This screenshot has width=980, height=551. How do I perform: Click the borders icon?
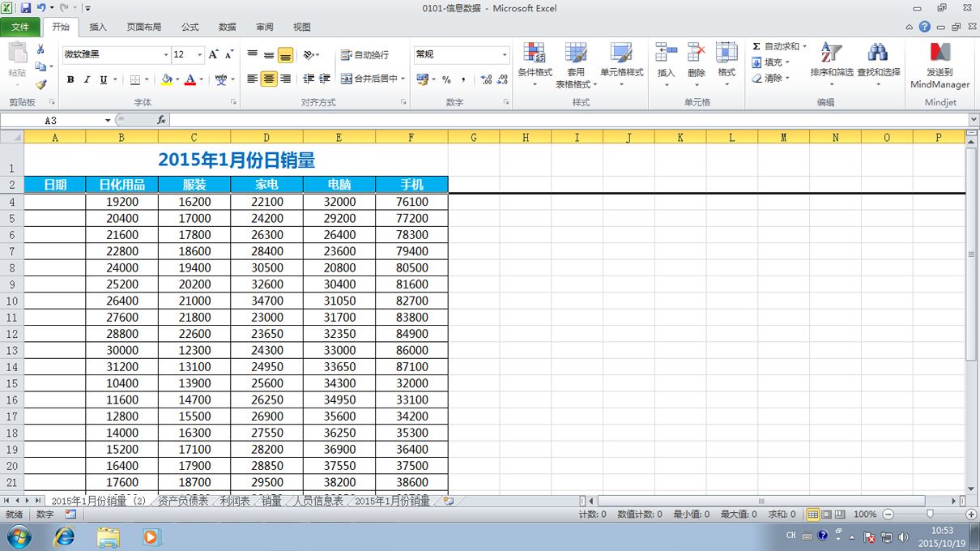135,79
